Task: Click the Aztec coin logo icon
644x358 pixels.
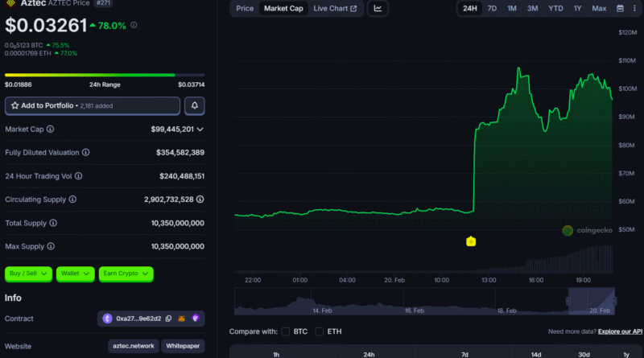Action: coord(11,3)
